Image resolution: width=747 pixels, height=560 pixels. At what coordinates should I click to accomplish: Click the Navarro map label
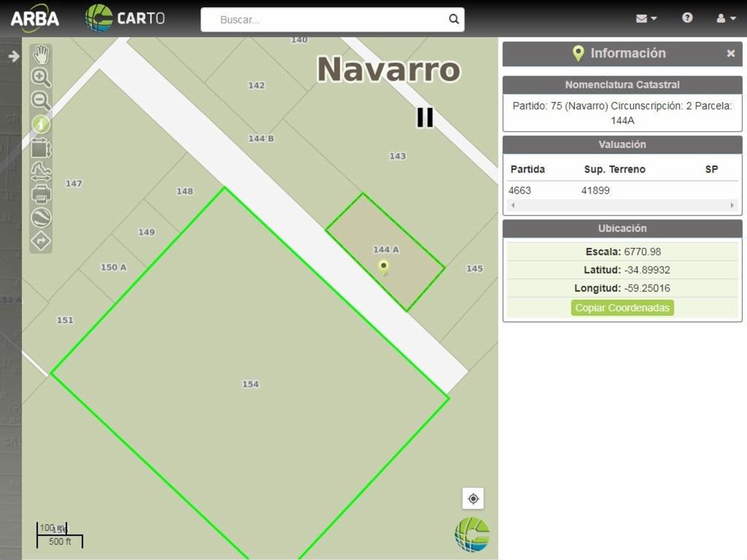[388, 70]
